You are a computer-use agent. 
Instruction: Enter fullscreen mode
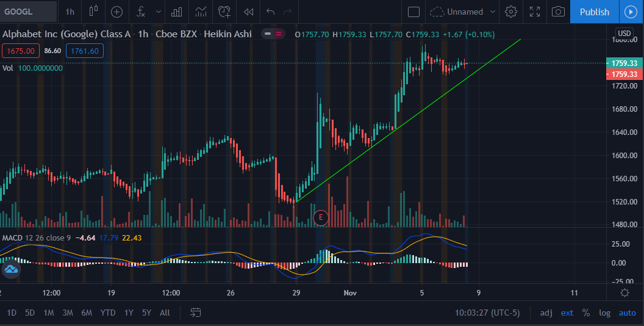535,12
